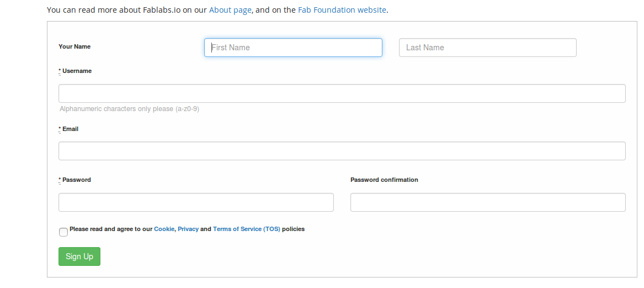Submit the form with Sign Up

click(x=79, y=256)
